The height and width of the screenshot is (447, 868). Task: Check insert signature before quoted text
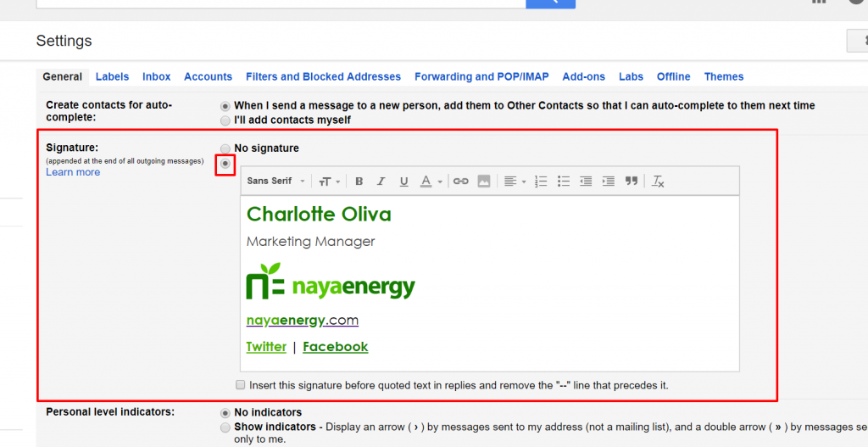pos(240,385)
